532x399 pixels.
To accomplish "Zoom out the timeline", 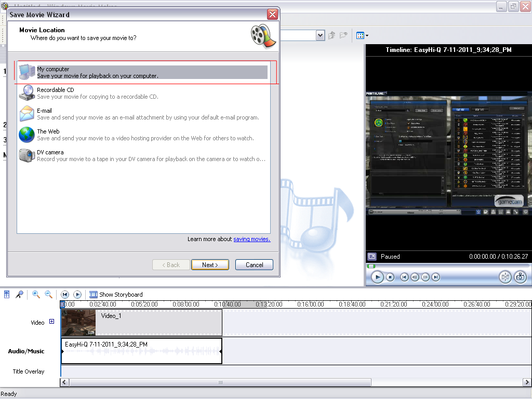I will tap(48, 295).
